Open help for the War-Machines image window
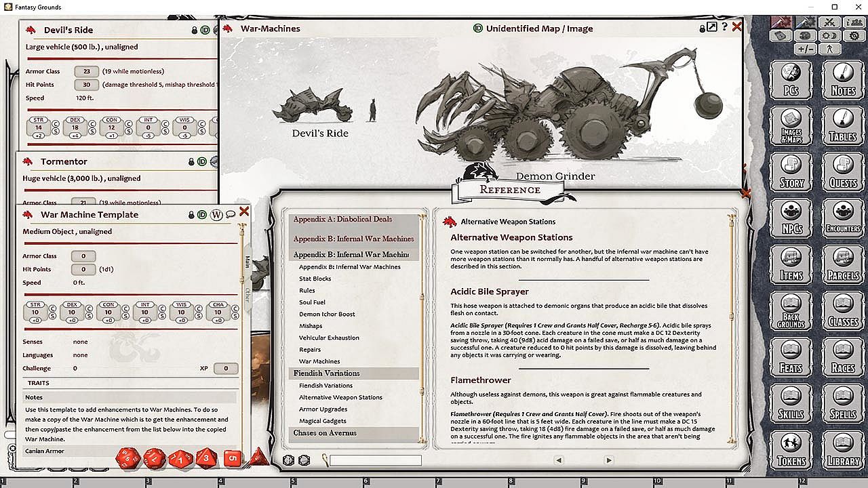868x488 pixels. pos(724,27)
